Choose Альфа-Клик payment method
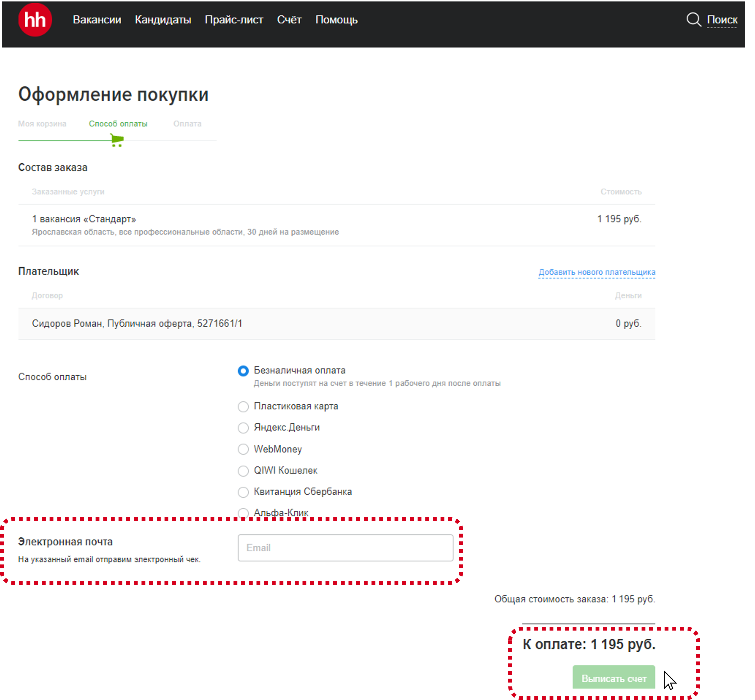The width and height of the screenshot is (755, 700). [243, 513]
